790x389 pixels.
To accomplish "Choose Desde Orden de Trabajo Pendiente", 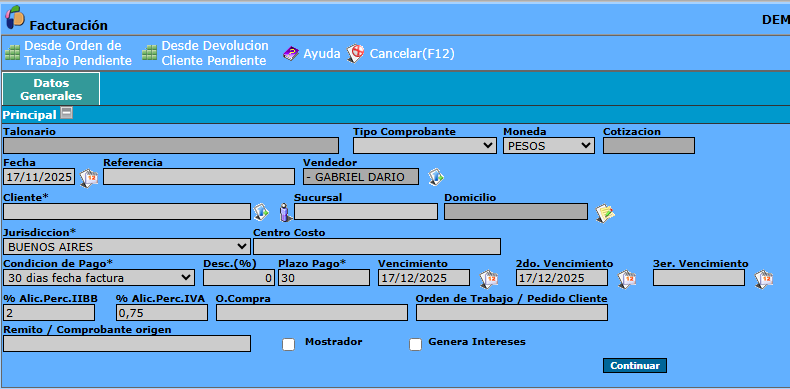I will [x=78, y=53].
